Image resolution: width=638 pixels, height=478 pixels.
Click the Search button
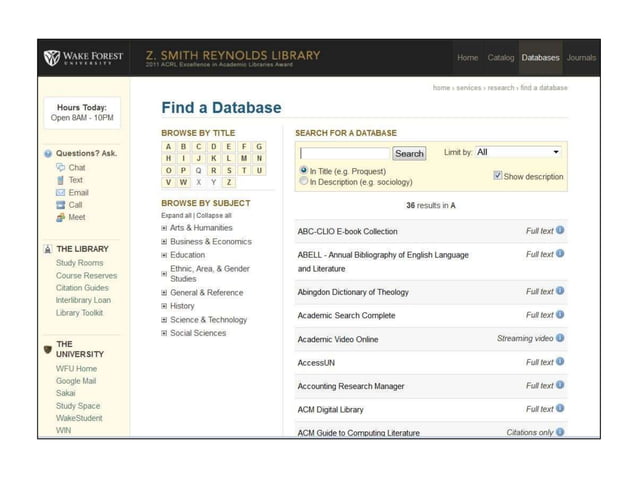click(409, 154)
